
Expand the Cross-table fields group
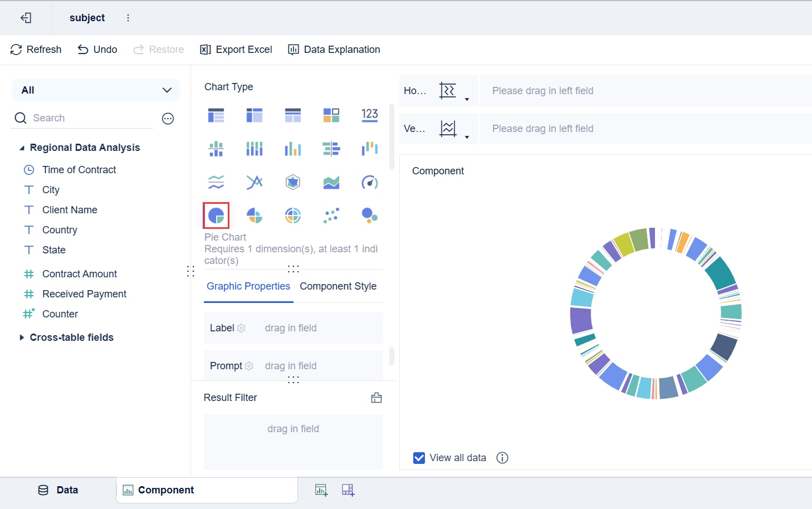point(22,337)
